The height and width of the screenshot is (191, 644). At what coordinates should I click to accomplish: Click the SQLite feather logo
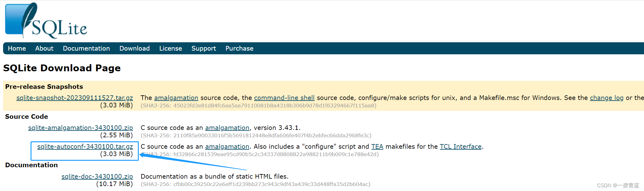tap(46, 20)
